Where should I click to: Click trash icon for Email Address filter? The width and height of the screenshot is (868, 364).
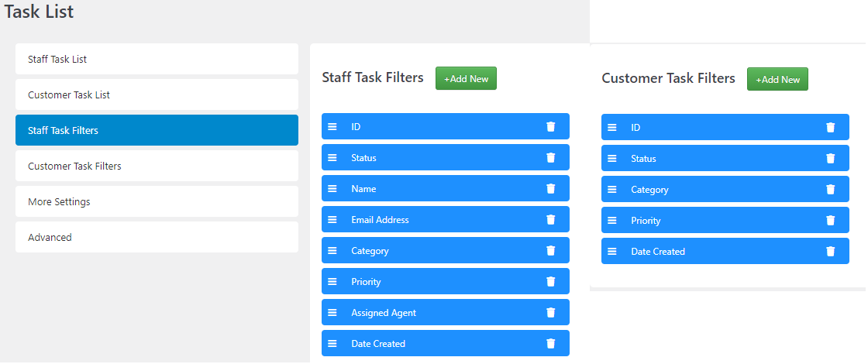pyautogui.click(x=550, y=220)
